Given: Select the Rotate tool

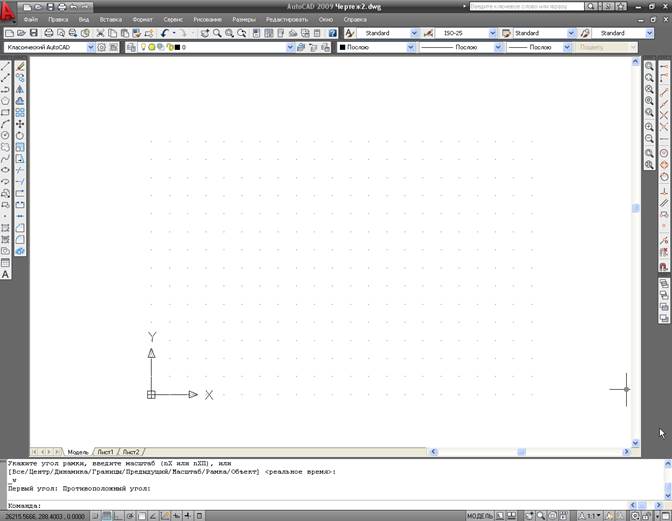Looking at the screenshot, I should click(20, 135).
